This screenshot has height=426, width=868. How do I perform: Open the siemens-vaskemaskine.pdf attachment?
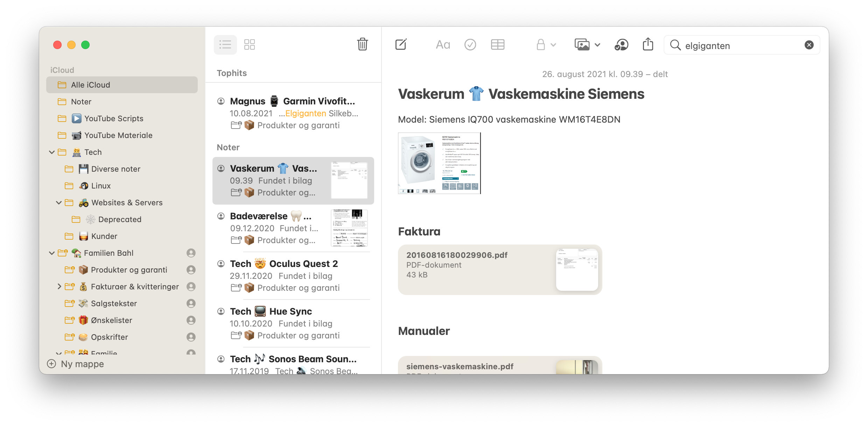click(500, 365)
